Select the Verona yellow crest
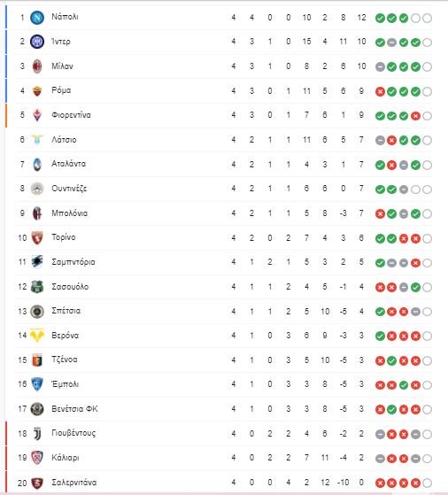The width and height of the screenshot is (448, 495). pos(37,336)
